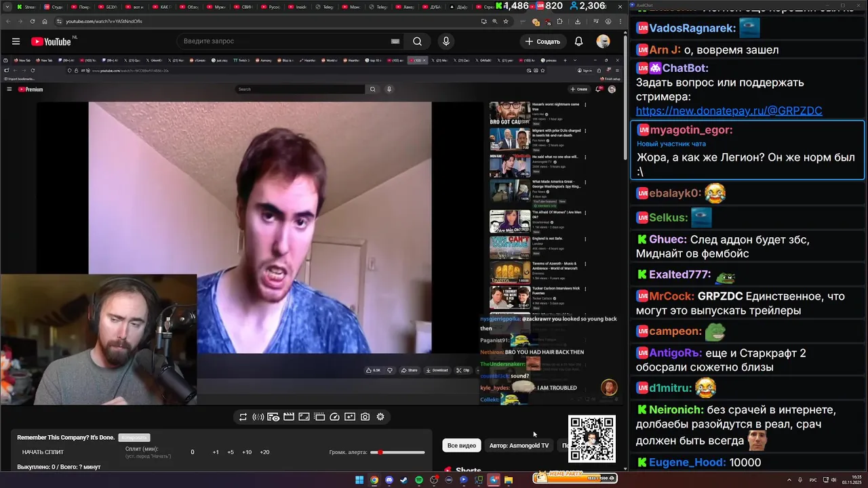Click the Share button in inner video
The image size is (868, 488).
click(409, 370)
